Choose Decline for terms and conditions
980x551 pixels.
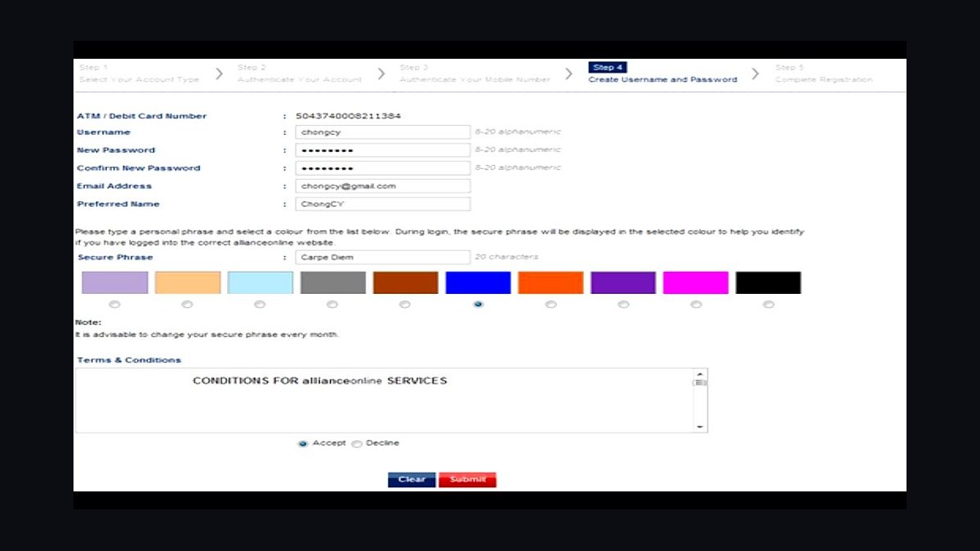(x=356, y=443)
